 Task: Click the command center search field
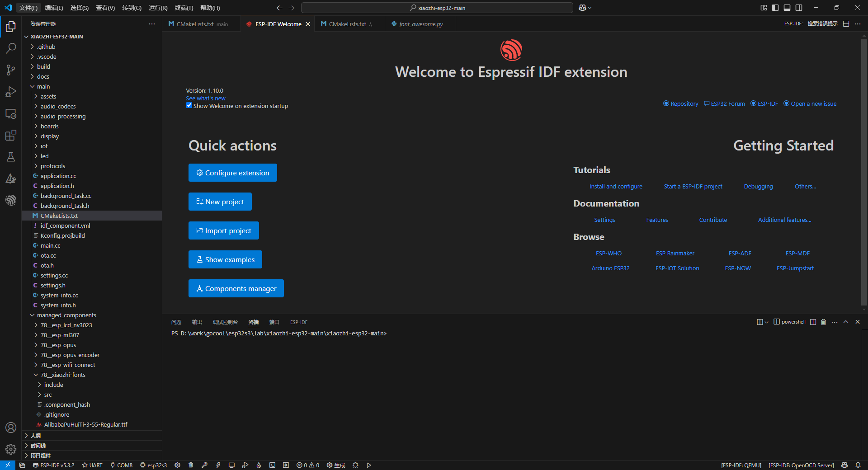point(437,8)
